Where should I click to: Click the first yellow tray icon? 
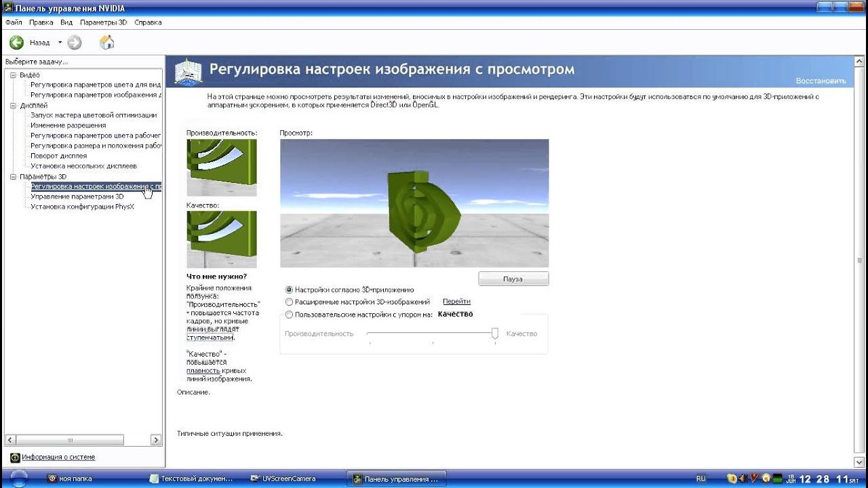pos(732,479)
